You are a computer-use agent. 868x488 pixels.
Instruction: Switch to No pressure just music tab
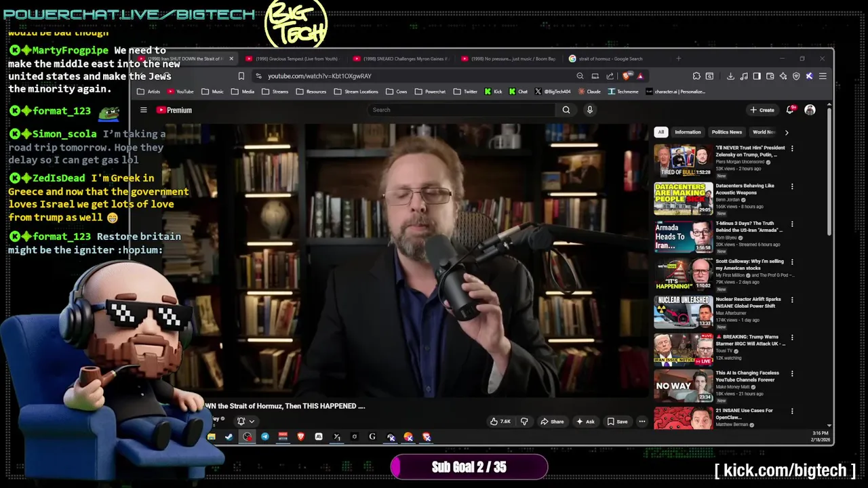click(x=508, y=59)
